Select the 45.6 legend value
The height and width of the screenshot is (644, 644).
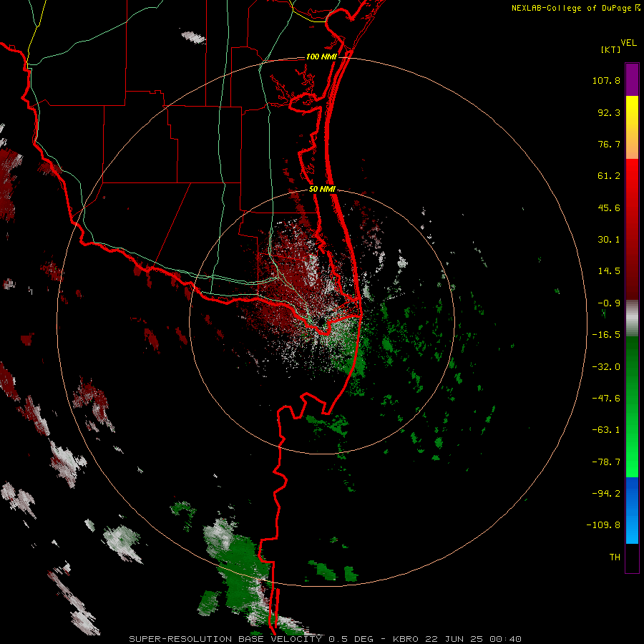pos(609,208)
